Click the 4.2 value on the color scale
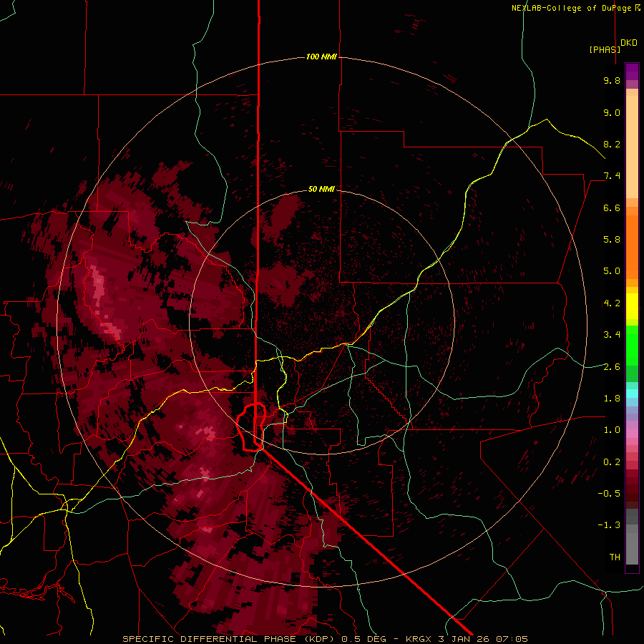The image size is (644, 644). (x=612, y=303)
